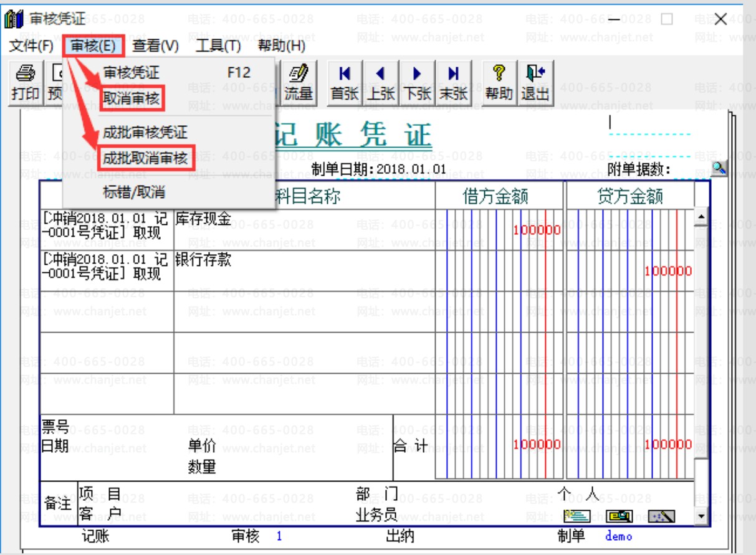
Task: Click the 退出 exit toolbar button
Action: tap(535, 83)
